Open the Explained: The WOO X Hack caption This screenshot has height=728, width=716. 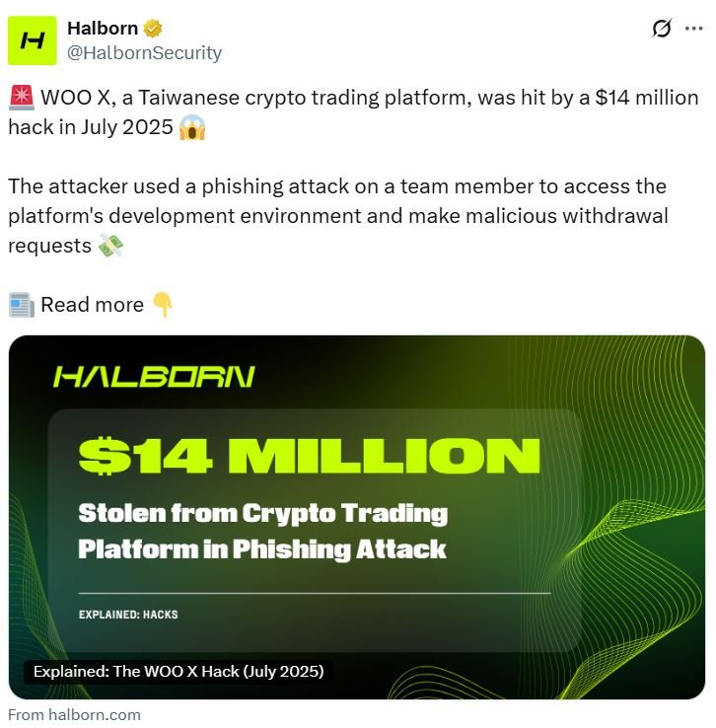coord(179,672)
